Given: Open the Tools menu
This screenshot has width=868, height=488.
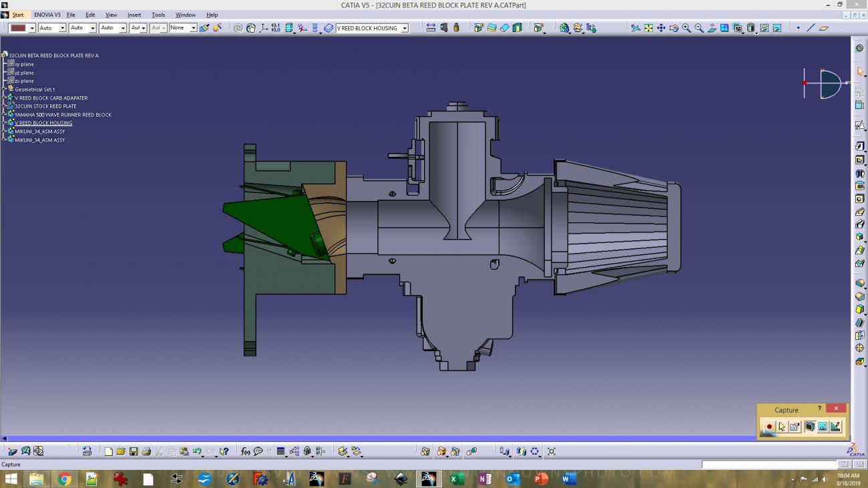Looking at the screenshot, I should 158,15.
